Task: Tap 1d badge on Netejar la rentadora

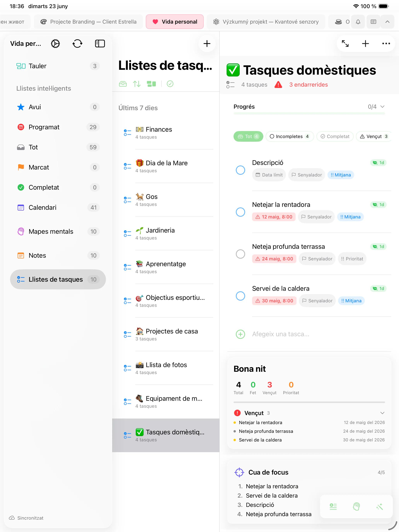Action: pyautogui.click(x=378, y=205)
